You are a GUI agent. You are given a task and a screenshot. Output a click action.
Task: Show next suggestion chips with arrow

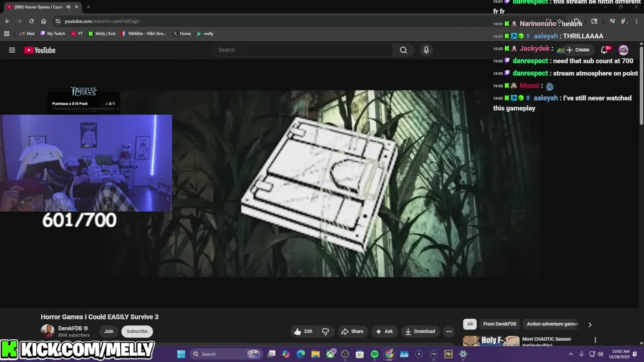(x=590, y=324)
